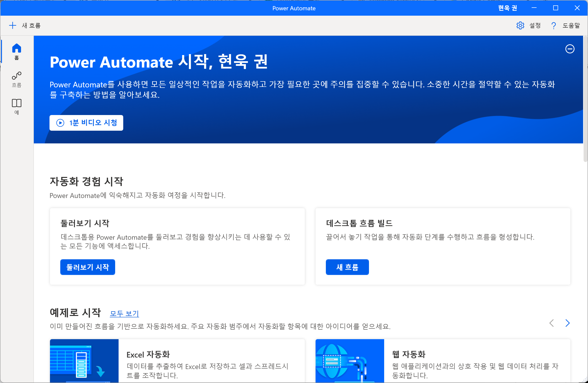
Task: Open the Flows (흐름) sidebar icon
Action: [17, 76]
